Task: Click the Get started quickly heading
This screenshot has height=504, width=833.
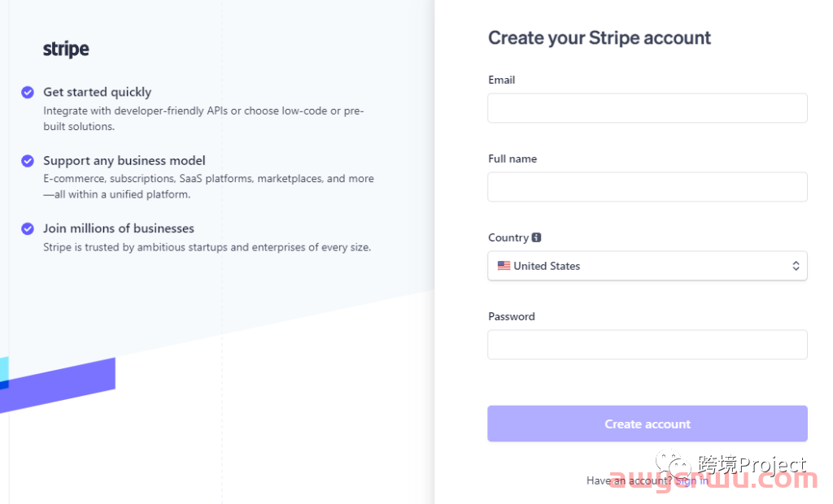Action: tap(98, 93)
